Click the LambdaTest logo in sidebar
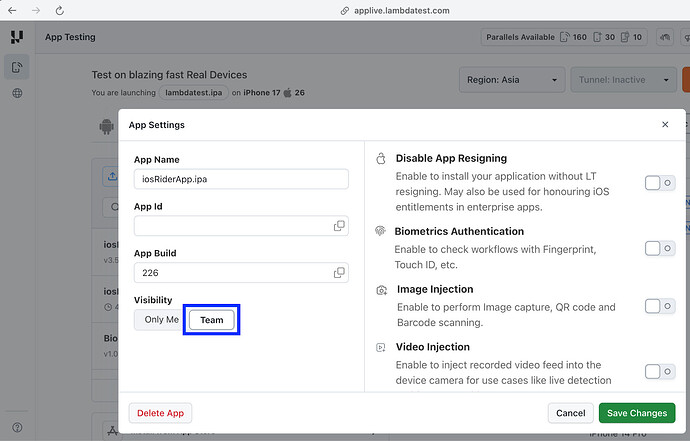690x441 pixels. pos(16,37)
